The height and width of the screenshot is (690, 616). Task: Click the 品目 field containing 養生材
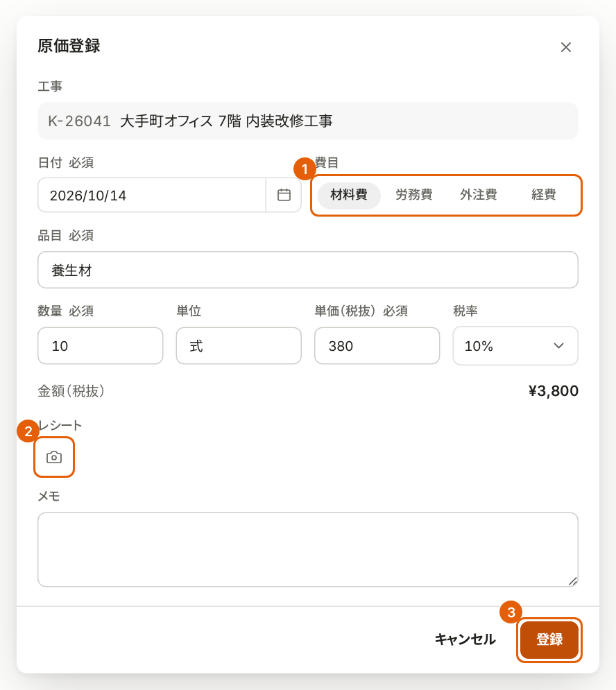tap(308, 270)
